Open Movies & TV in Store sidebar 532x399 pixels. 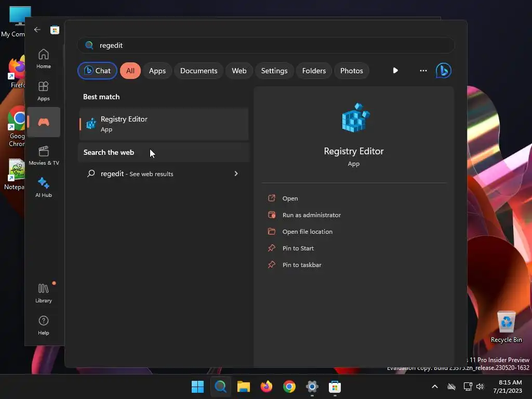44,155
